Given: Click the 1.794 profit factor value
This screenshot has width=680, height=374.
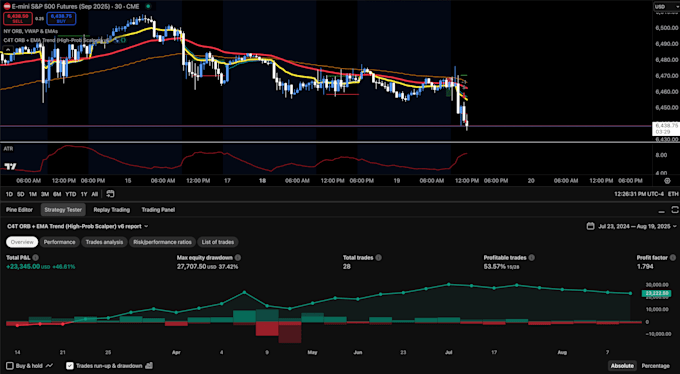Looking at the screenshot, I should click(x=645, y=266).
